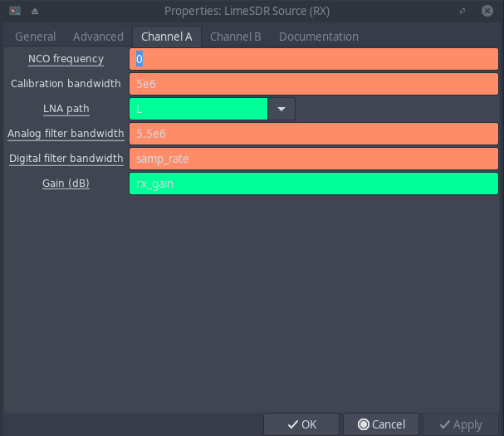Discard changes with the Cancel button
This screenshot has height=436, width=504.
tap(381, 424)
